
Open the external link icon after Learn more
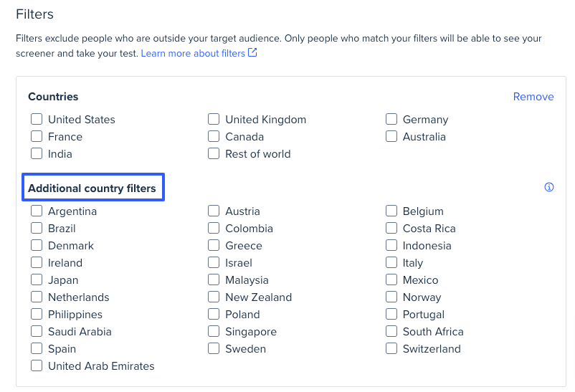(x=252, y=52)
